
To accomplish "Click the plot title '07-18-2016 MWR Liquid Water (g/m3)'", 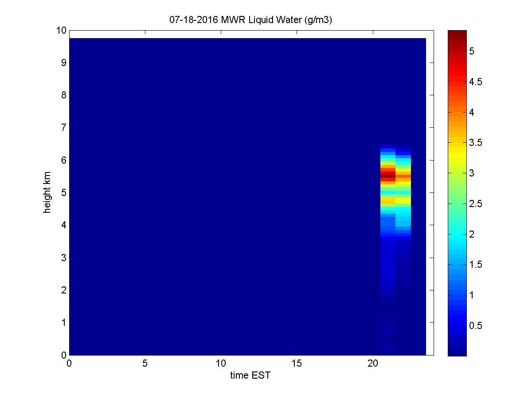I will (251, 19).
